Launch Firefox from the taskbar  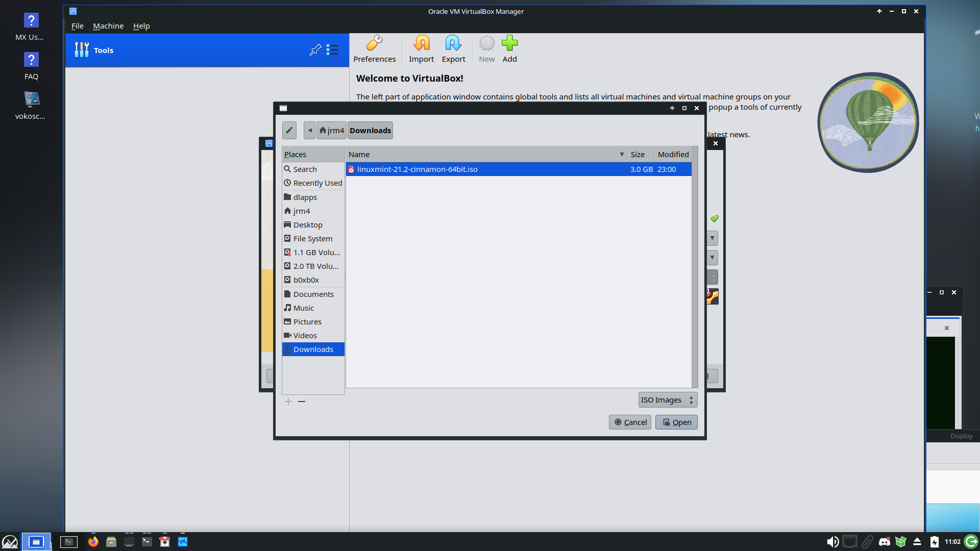pyautogui.click(x=93, y=542)
